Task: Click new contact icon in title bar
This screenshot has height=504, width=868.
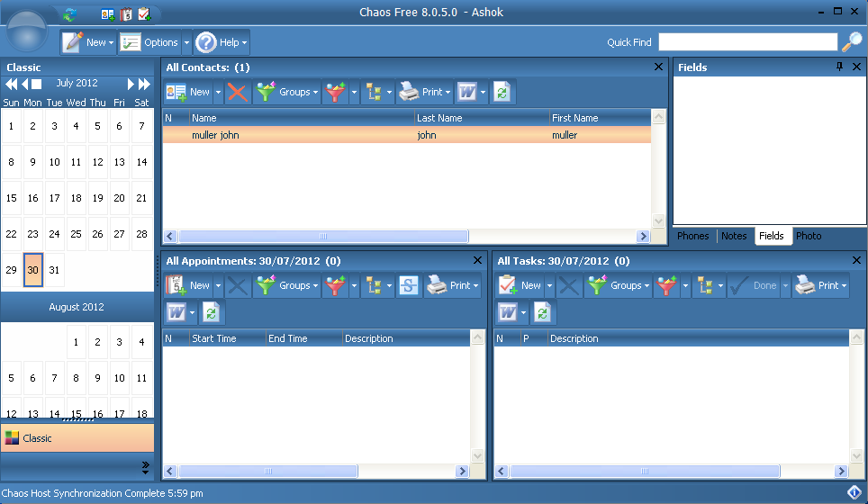Action: click(x=108, y=14)
